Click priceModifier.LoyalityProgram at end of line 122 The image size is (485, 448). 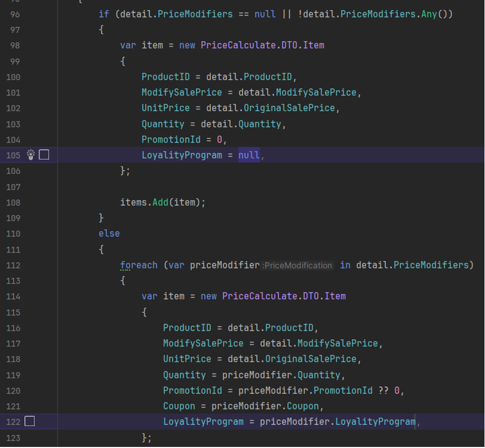pyautogui.click(x=337, y=422)
